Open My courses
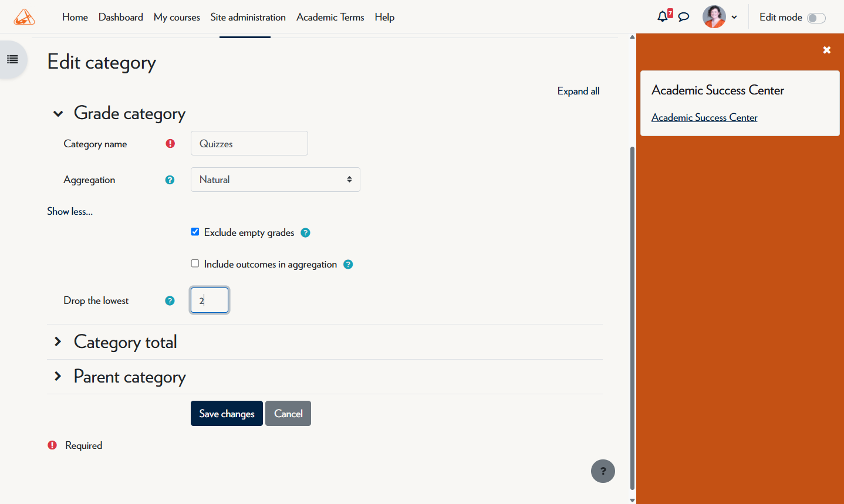Image resolution: width=844 pixels, height=504 pixels. point(177,17)
